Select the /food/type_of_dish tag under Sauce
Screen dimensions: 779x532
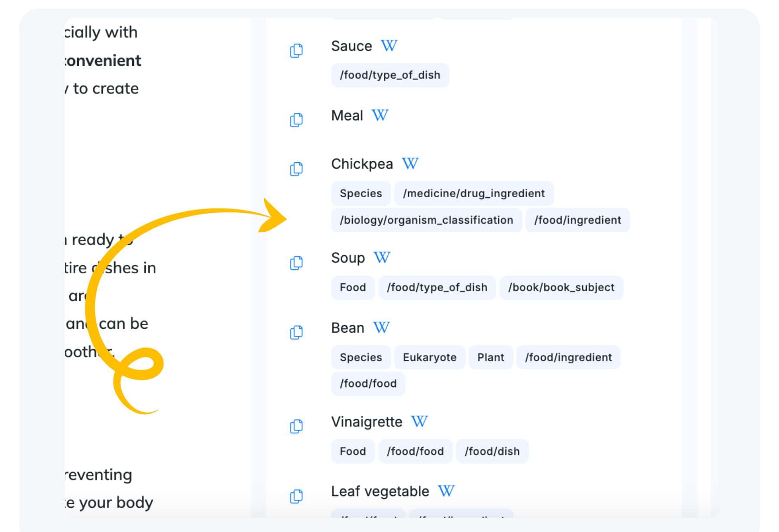pyautogui.click(x=390, y=75)
